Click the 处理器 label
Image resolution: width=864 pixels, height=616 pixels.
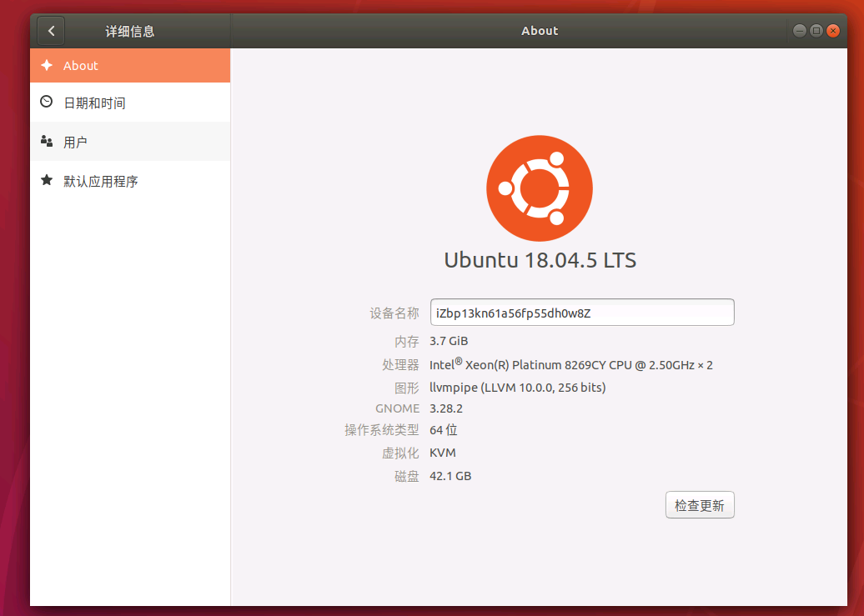[400, 365]
